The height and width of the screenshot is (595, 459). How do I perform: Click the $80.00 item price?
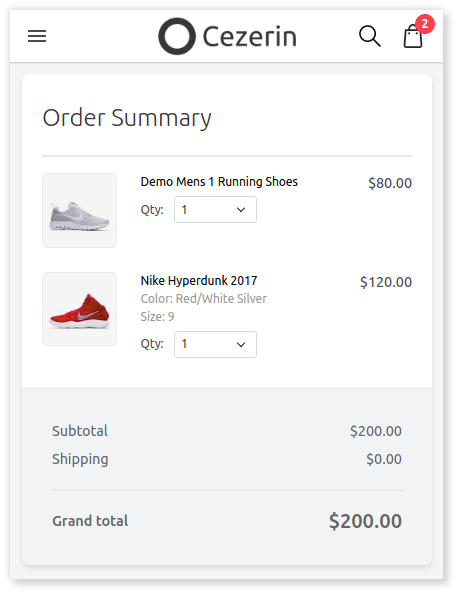(x=390, y=183)
